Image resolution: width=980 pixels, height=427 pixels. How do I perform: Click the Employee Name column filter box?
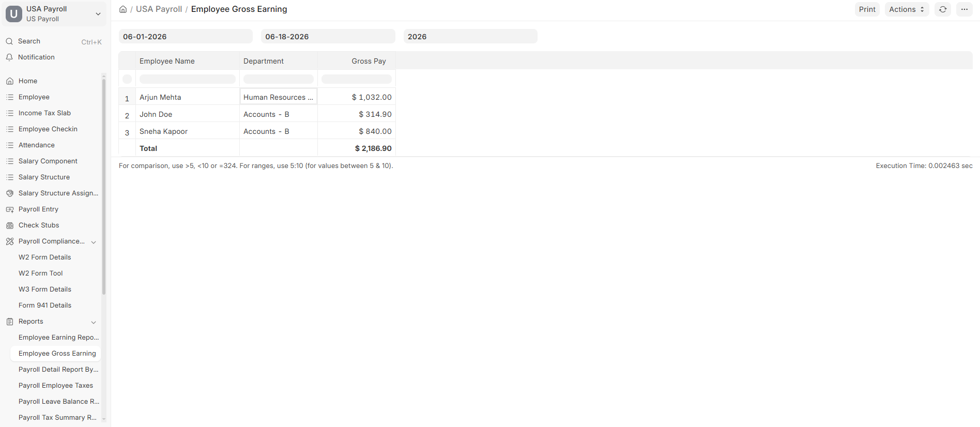coord(188,79)
